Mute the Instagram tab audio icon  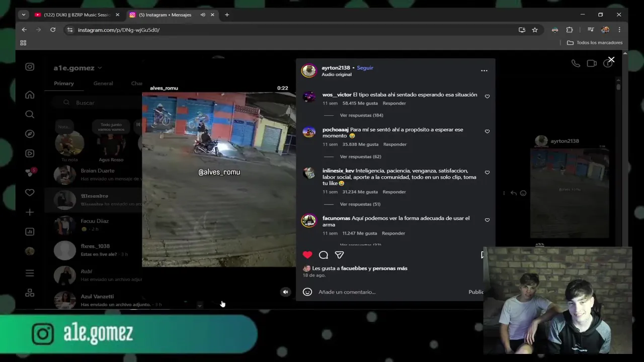pos(203,15)
